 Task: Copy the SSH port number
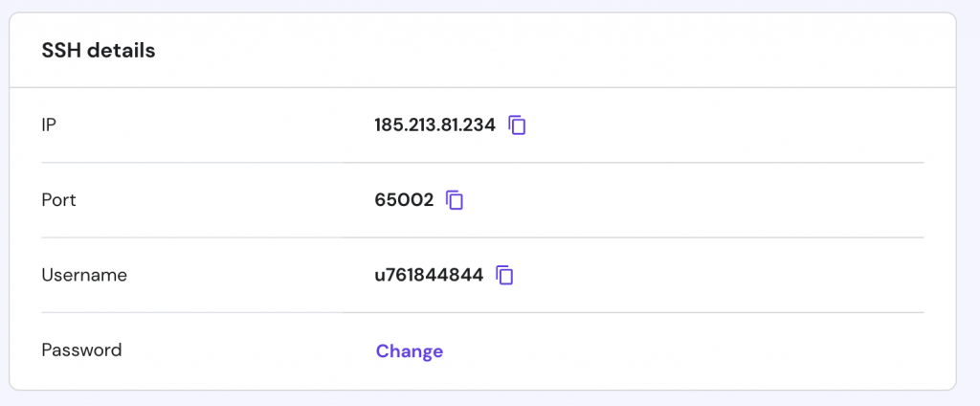(x=456, y=200)
